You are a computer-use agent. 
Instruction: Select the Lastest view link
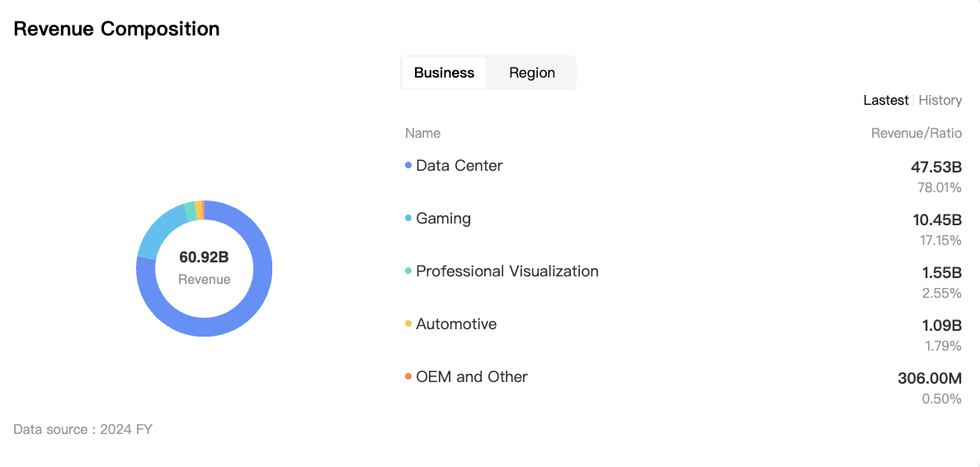(x=886, y=100)
